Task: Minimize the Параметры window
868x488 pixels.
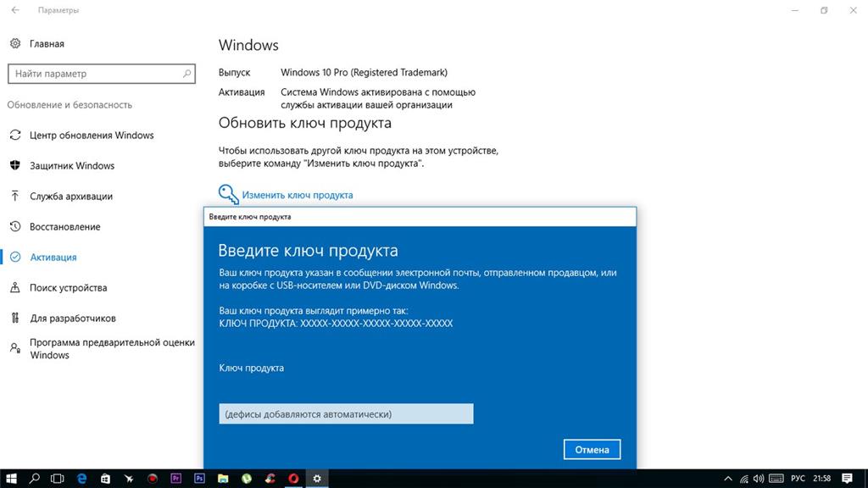Action: point(795,10)
